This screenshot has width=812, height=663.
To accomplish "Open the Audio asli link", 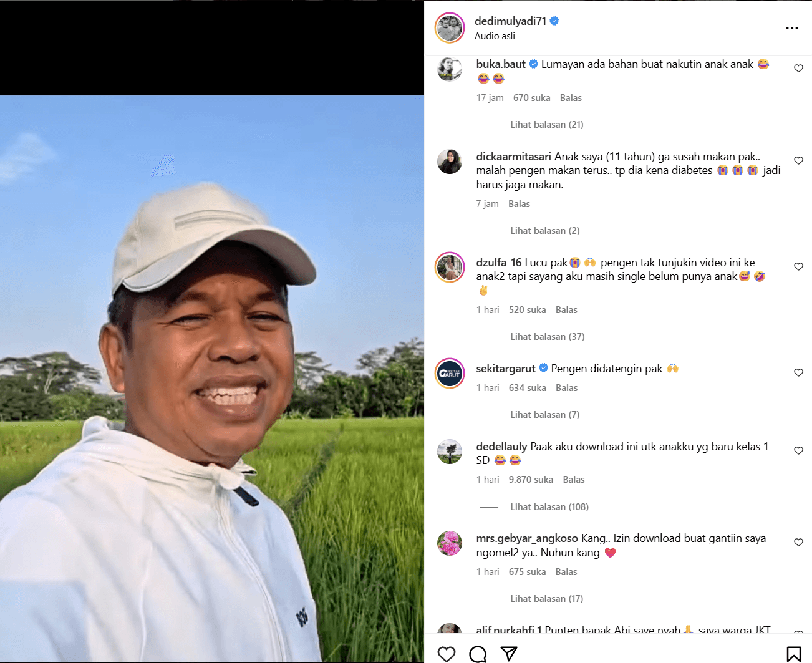I will pyautogui.click(x=495, y=36).
